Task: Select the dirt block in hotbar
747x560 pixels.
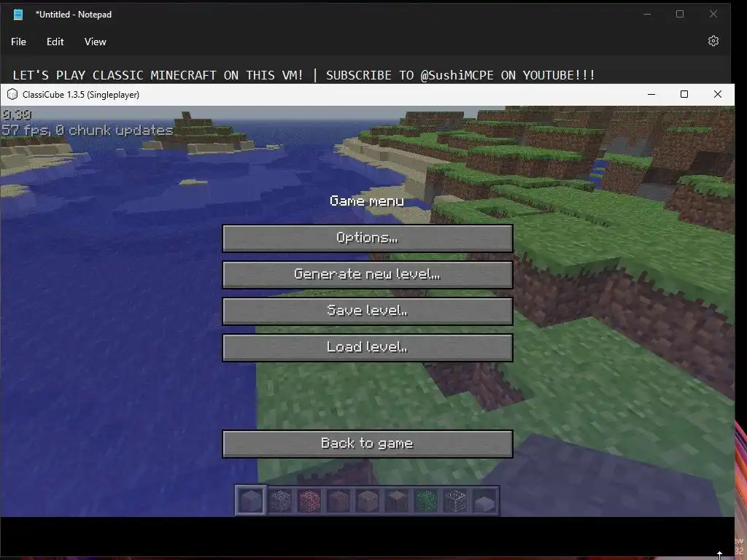Action: point(338,500)
